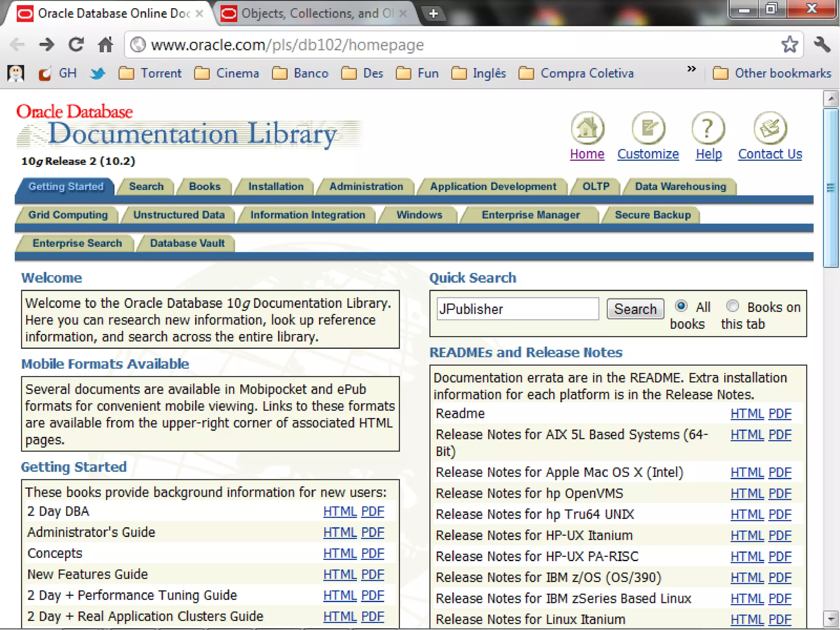Image resolution: width=840 pixels, height=630 pixels.
Task: Click the Quick Search text field
Action: pos(517,309)
